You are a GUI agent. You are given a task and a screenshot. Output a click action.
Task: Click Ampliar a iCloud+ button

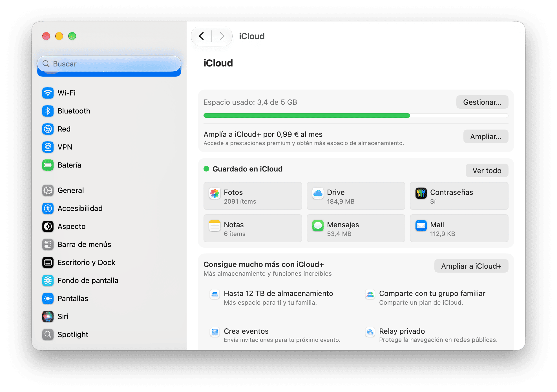(471, 266)
